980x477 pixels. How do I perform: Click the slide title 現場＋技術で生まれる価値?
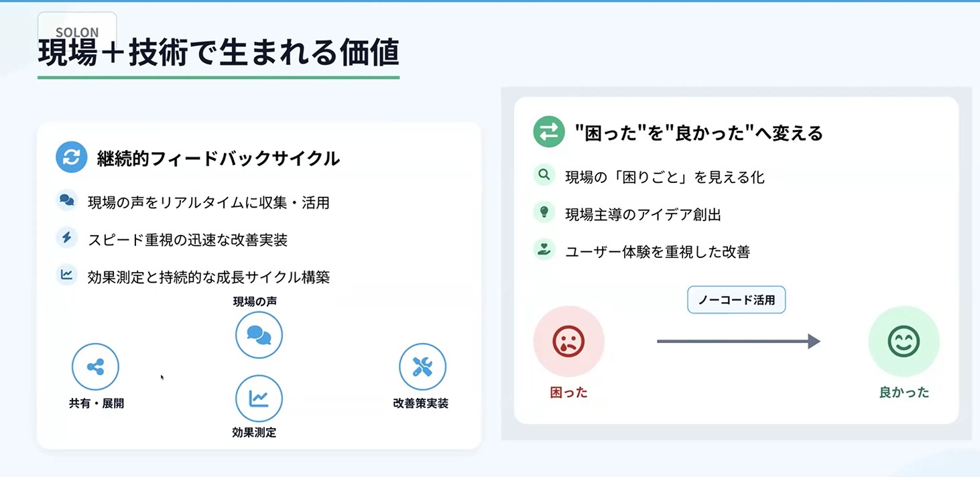(219, 54)
